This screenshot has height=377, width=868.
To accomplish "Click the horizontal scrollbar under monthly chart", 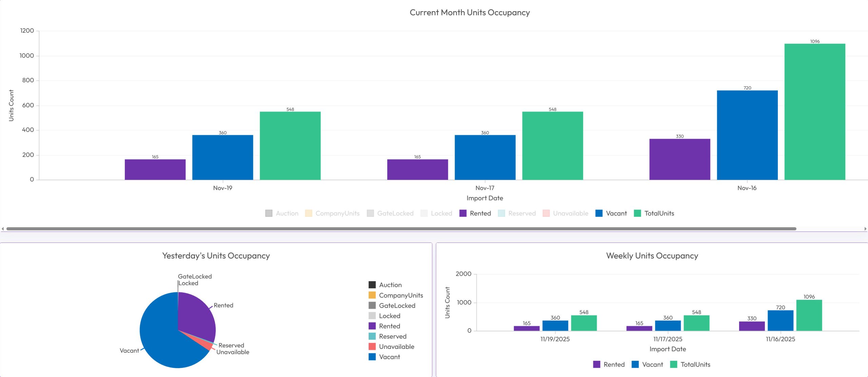I will pos(400,229).
